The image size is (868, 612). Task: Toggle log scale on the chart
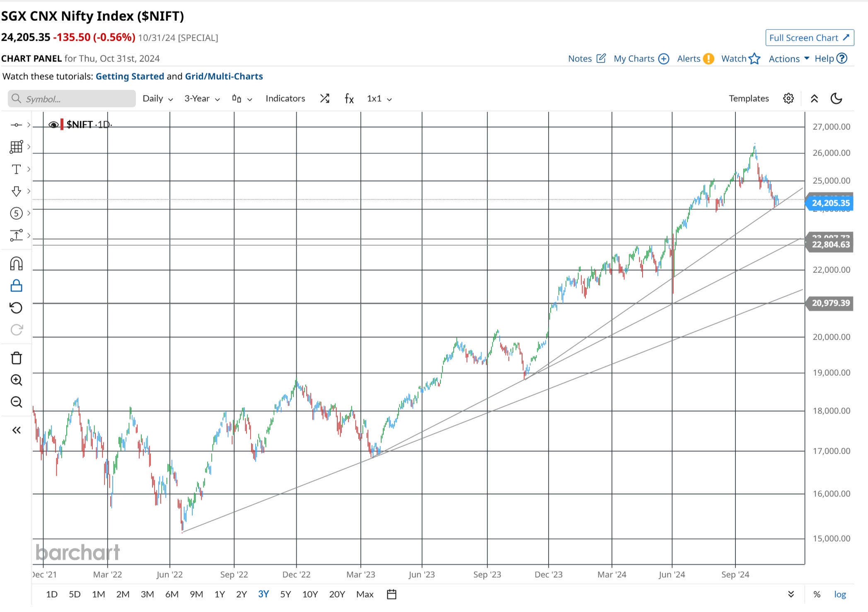tap(840, 594)
